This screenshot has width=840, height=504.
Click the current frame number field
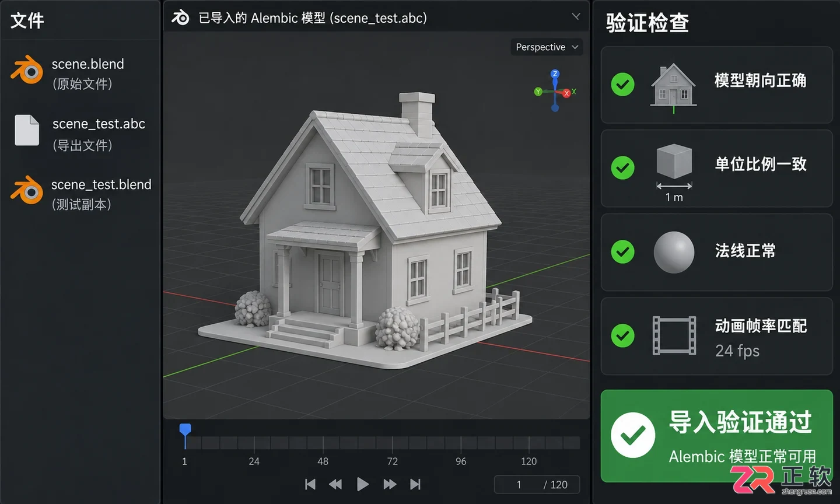pyautogui.click(x=519, y=485)
